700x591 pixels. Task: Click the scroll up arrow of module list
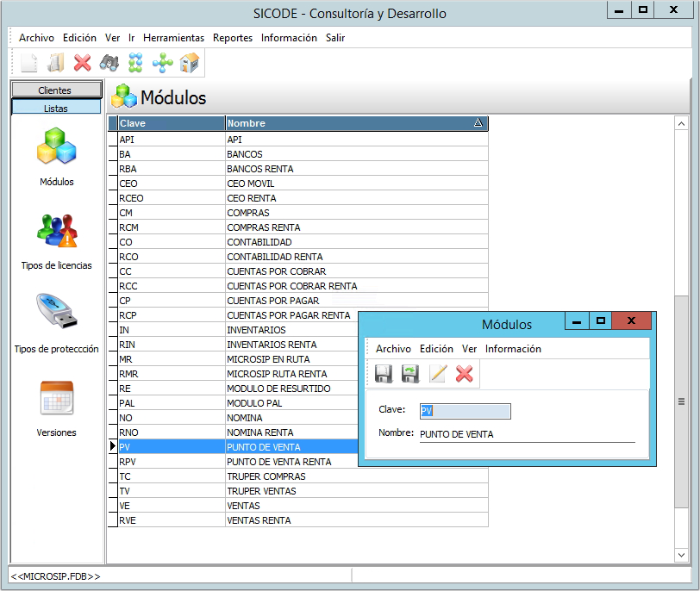(x=680, y=124)
